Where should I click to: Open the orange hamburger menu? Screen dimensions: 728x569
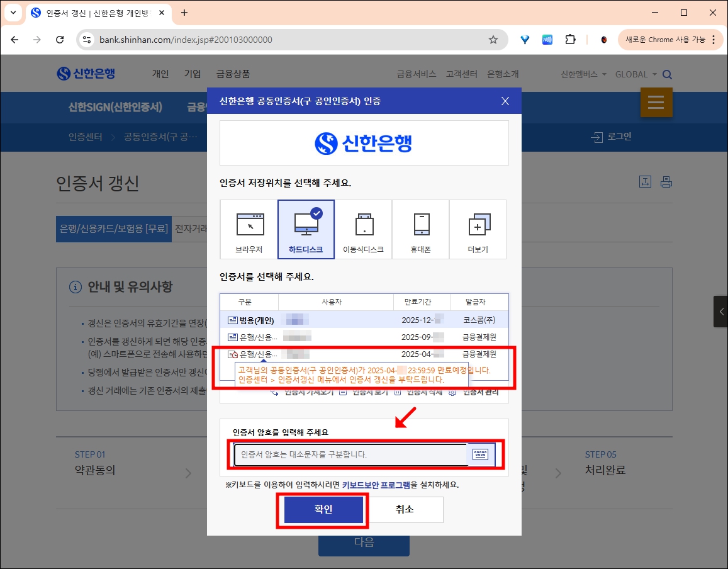(x=656, y=103)
